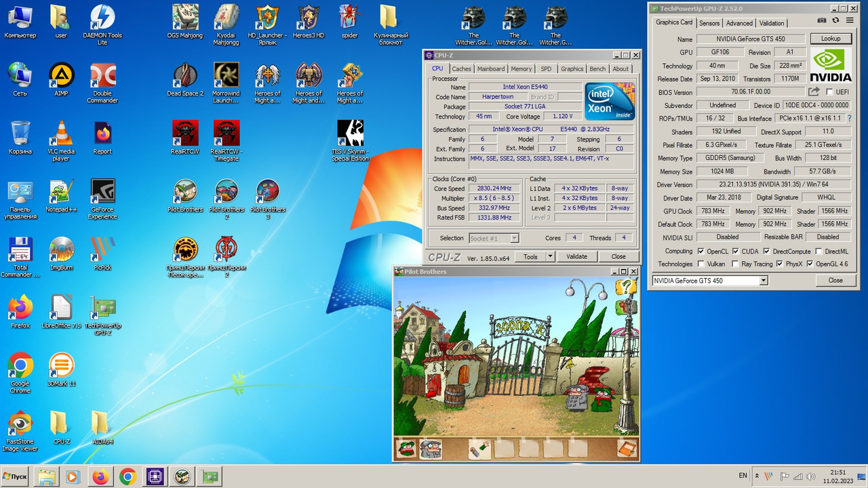Toggle the PhysX checkbox
The height and width of the screenshot is (488, 868).
pyautogui.click(x=779, y=264)
